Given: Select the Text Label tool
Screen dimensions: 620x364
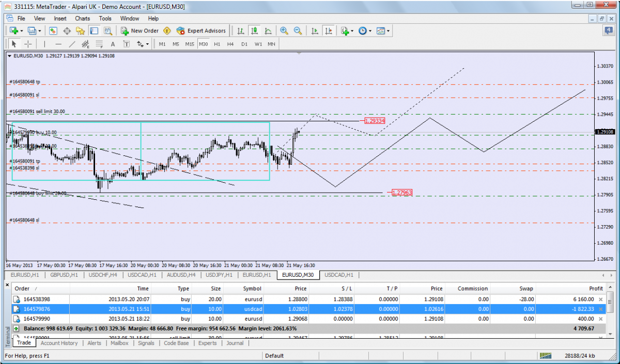Looking at the screenshot, I should click(x=126, y=44).
